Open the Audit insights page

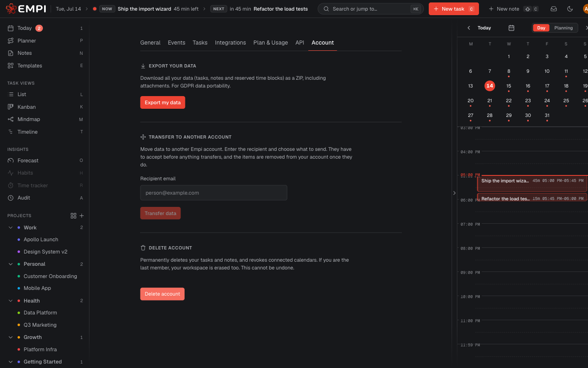(x=45, y=198)
